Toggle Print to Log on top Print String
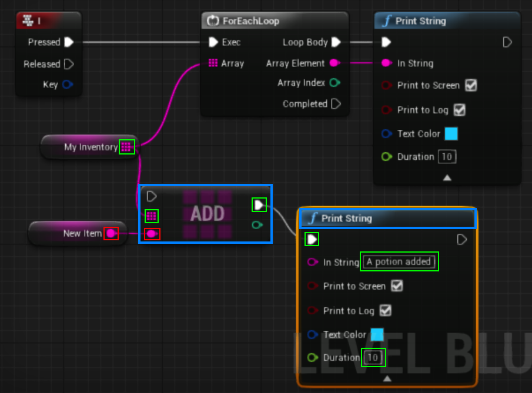Screen dimensions: 532x393 click(459, 110)
